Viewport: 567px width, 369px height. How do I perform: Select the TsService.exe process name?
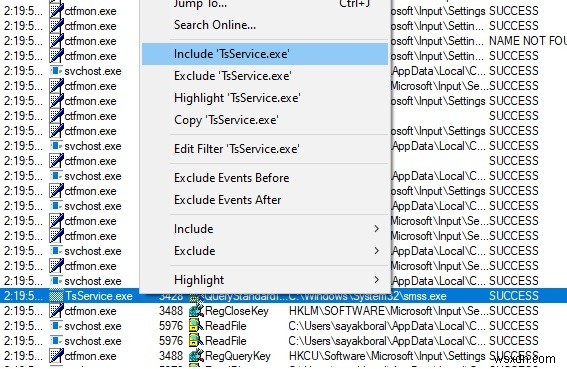[99, 296]
